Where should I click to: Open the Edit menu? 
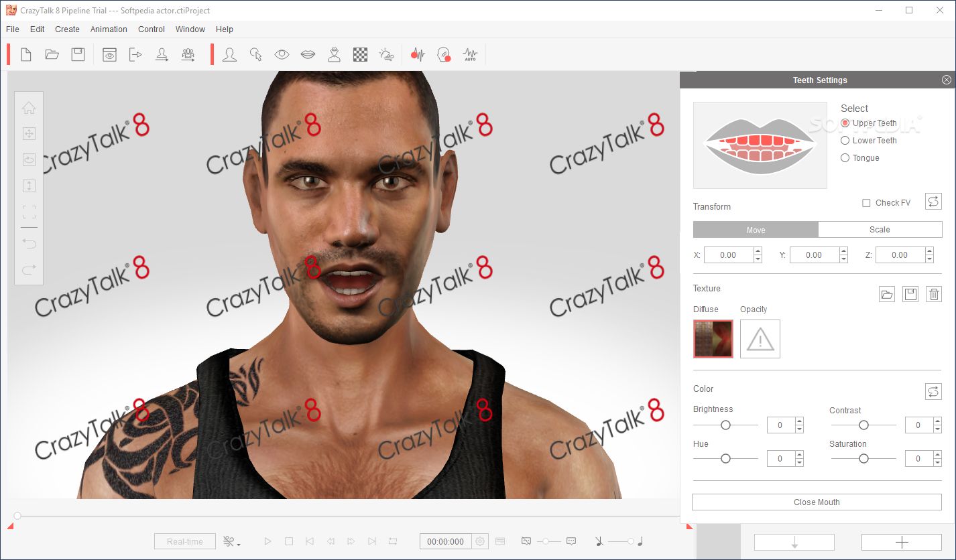tap(38, 29)
